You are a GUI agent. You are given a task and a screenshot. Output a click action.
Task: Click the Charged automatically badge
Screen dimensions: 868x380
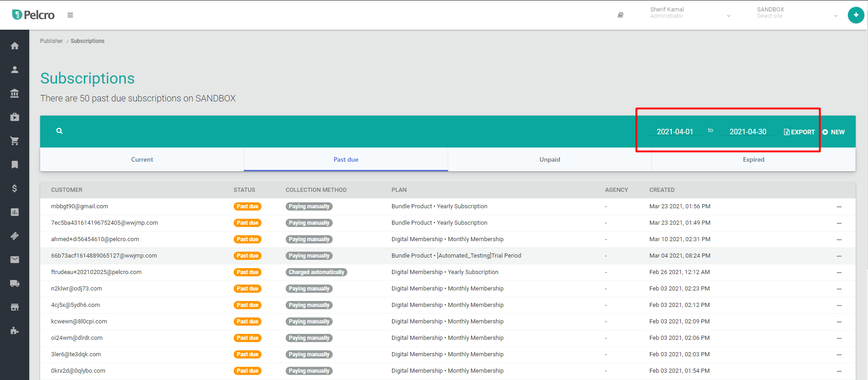tap(316, 272)
